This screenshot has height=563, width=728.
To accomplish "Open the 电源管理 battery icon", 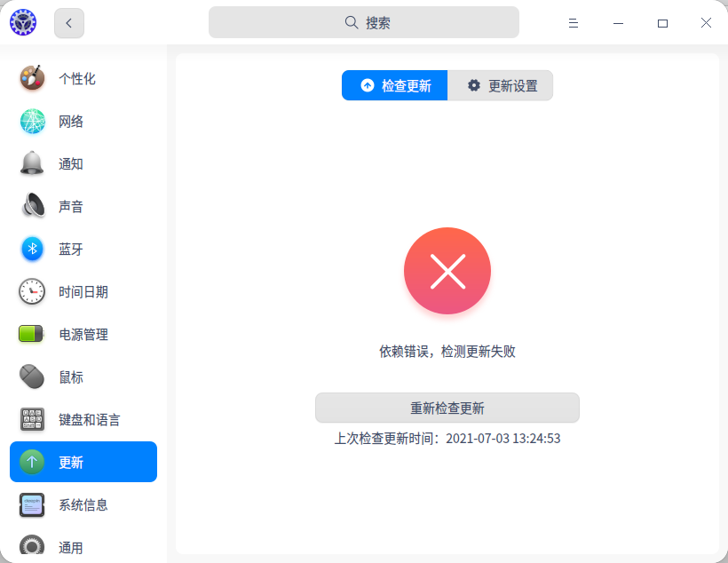I will click(x=31, y=334).
